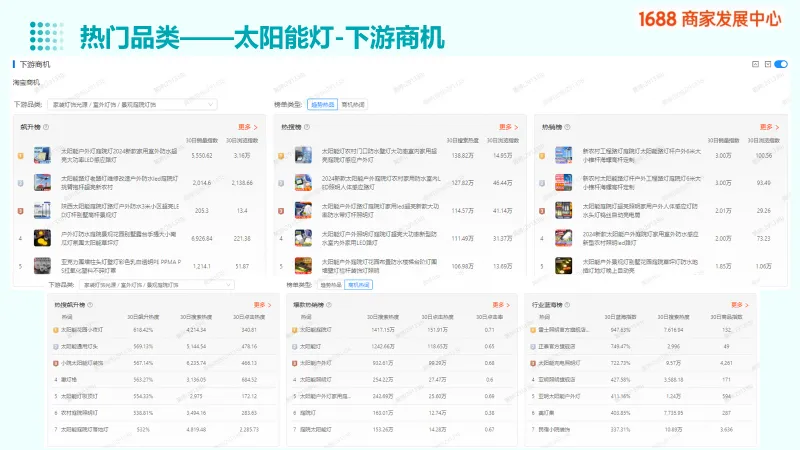Click rank 3 medal icon in 飙升榜
Image resolution: width=800 pixels, height=450 pixels.
21,211
